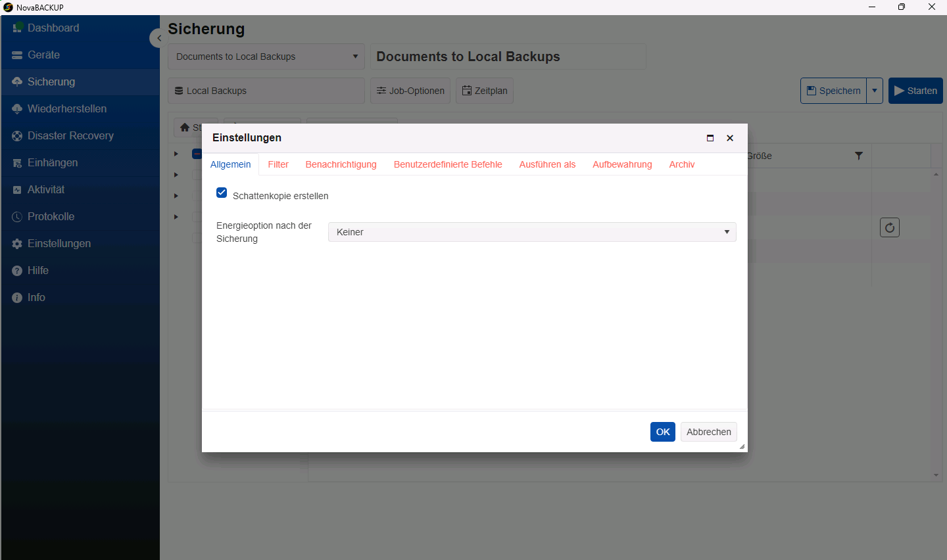
Task: Click the file list scroll-down arrow
Action: tap(936, 475)
